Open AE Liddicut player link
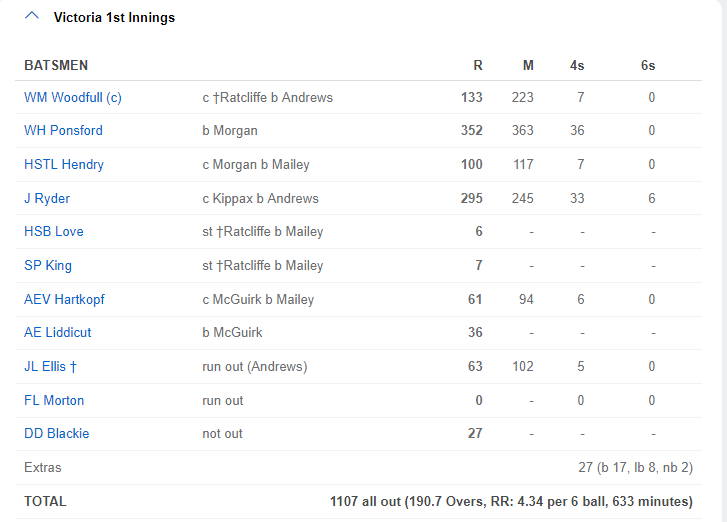Viewport: 727px width, 522px height. coord(57,332)
